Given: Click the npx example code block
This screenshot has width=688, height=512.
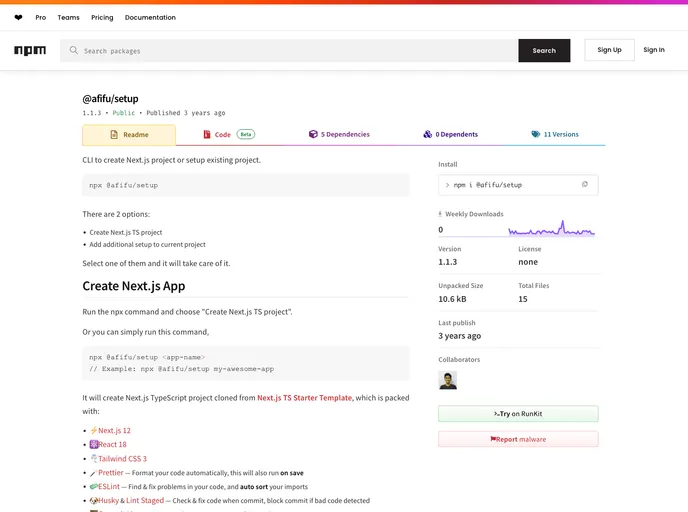Looking at the screenshot, I should click(x=246, y=363).
